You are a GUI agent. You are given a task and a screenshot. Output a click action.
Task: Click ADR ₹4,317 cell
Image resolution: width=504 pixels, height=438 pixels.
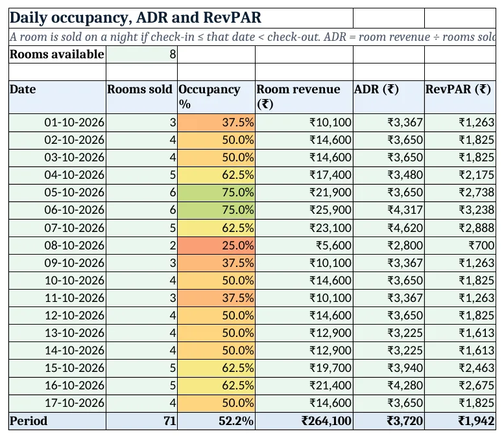[x=389, y=211]
